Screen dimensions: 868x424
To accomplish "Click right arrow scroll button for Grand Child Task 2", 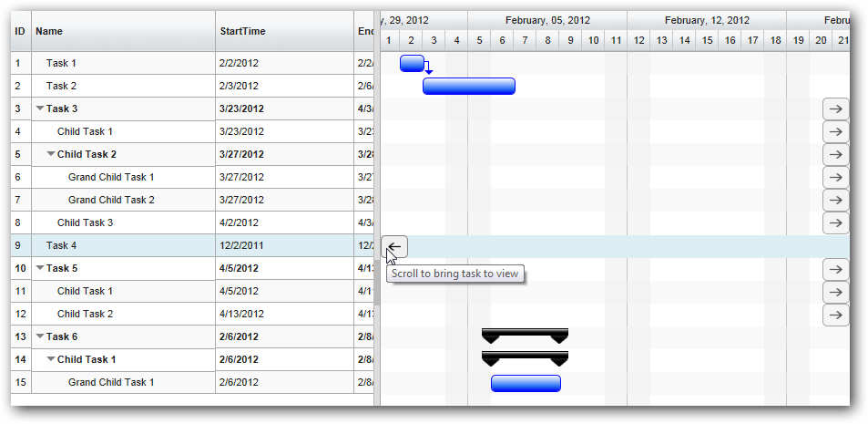I will coord(835,201).
